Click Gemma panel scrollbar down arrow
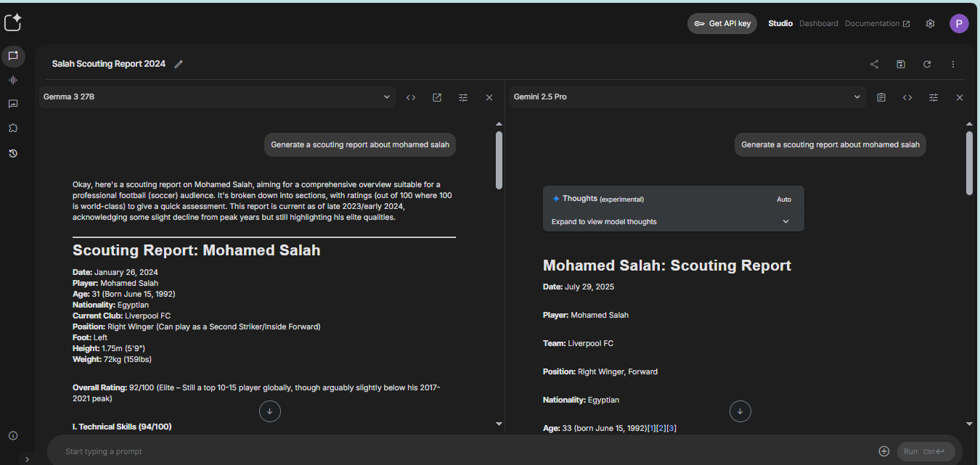Image resolution: width=980 pixels, height=465 pixels. click(499, 423)
